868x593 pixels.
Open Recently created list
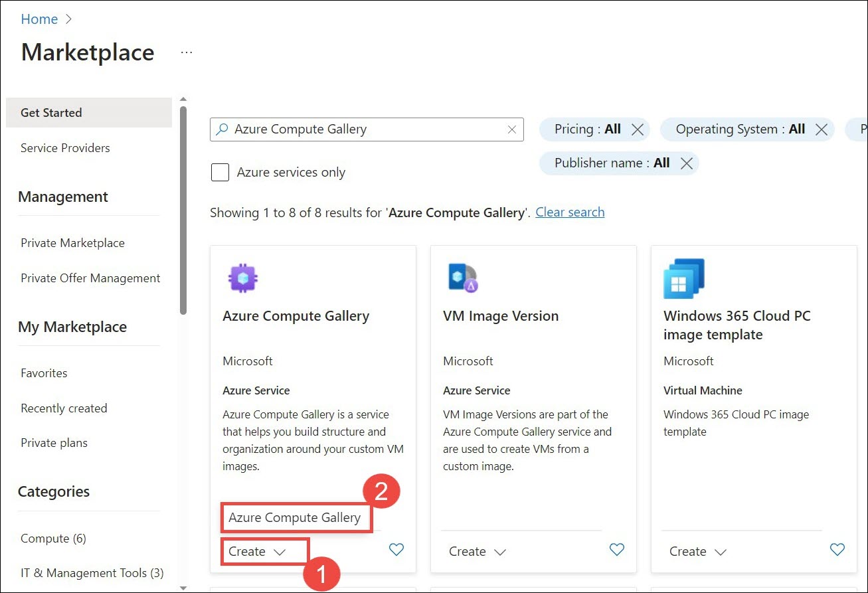[64, 408]
